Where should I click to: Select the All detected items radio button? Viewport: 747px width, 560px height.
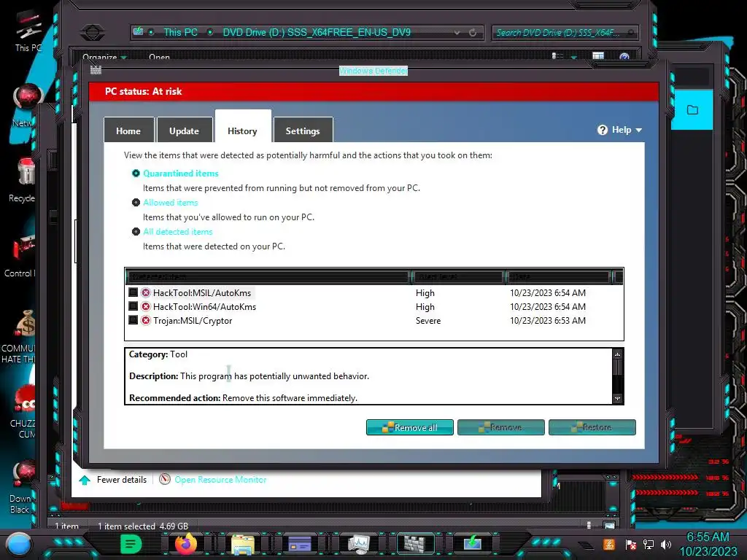pos(136,231)
